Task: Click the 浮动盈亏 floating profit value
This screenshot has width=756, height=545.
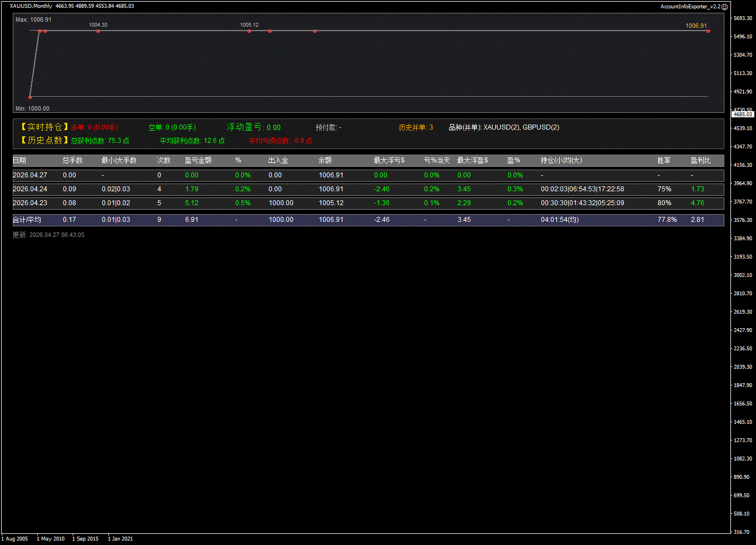Action: [x=273, y=128]
